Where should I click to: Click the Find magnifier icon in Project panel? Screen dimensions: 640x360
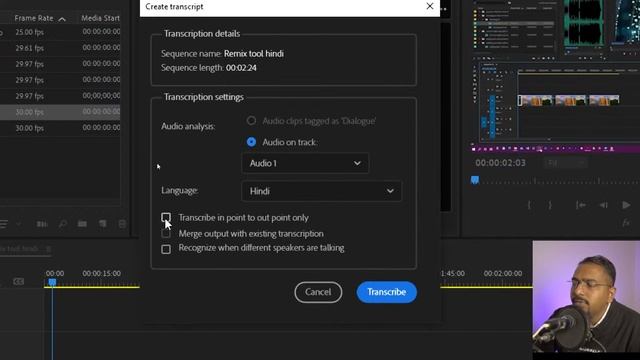click(x=62, y=224)
